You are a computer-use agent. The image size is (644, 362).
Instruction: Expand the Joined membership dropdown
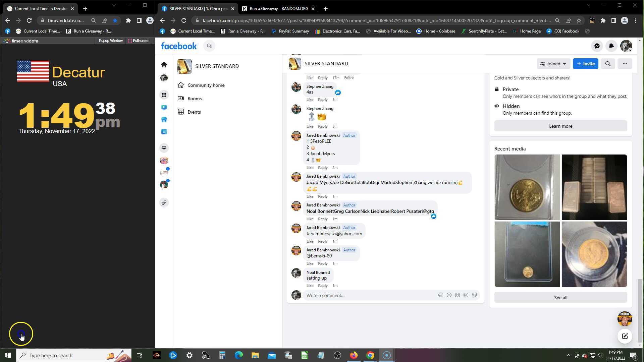(x=553, y=64)
